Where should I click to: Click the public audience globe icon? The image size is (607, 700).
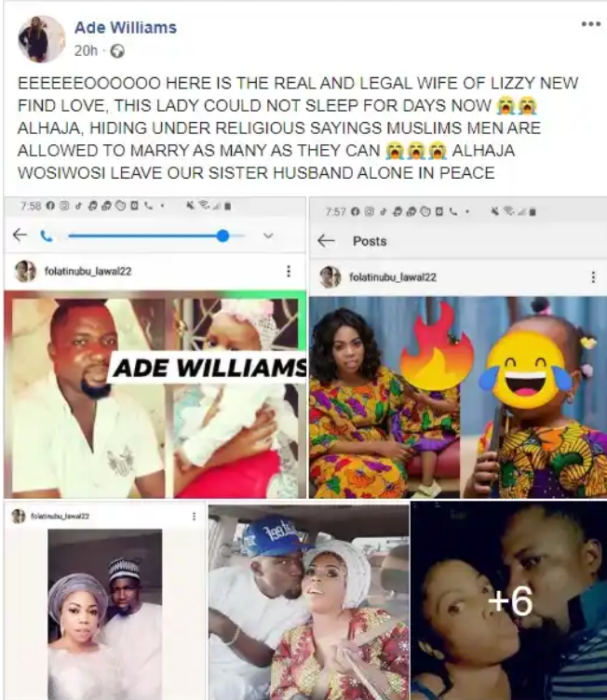[117, 51]
